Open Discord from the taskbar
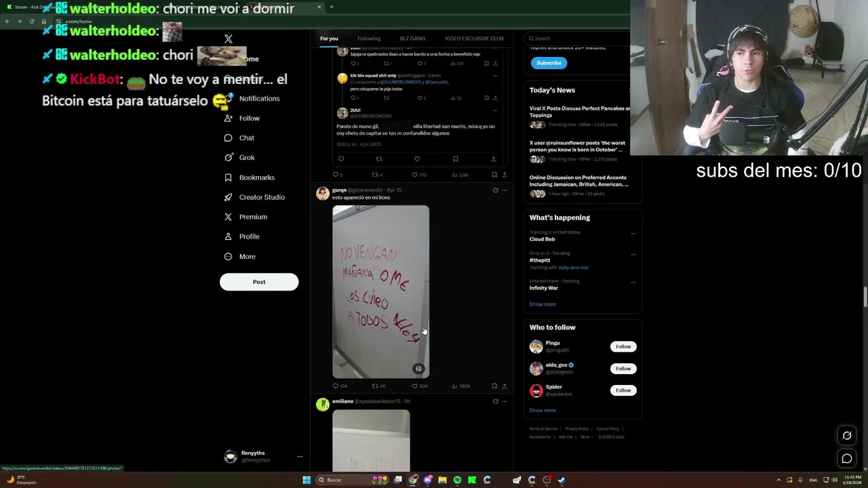The width and height of the screenshot is (868, 488). point(428,480)
